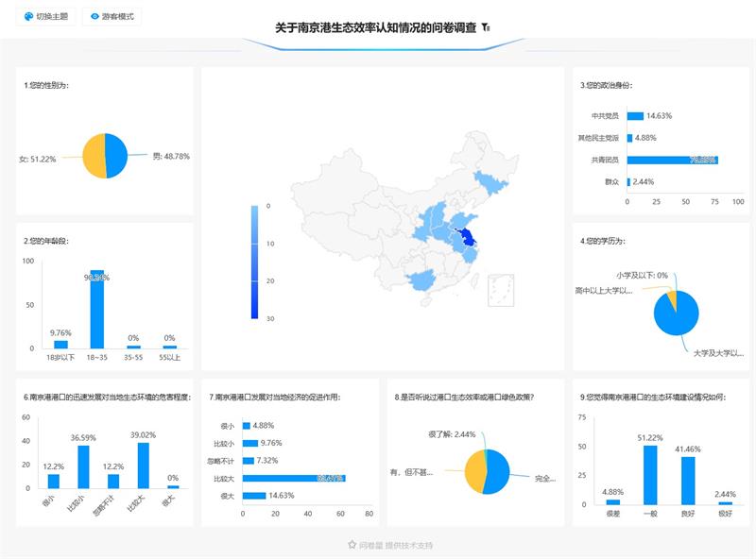Click the text style icon beside the title
The height and width of the screenshot is (559, 756).
click(486, 28)
